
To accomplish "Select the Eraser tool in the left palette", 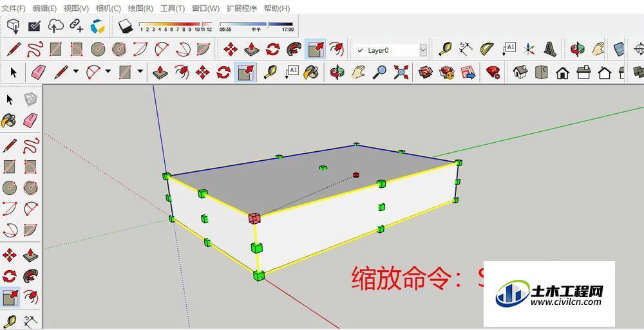I will point(30,120).
